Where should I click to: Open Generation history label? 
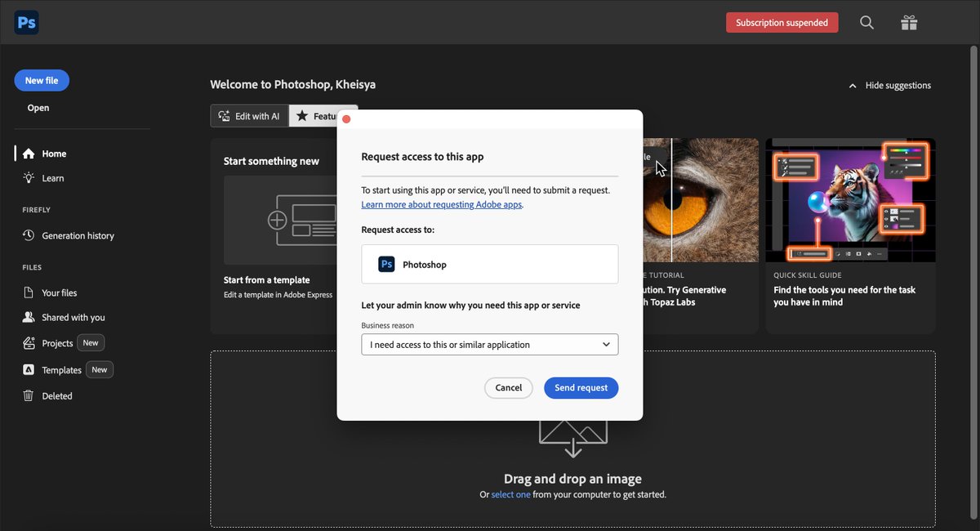point(78,235)
